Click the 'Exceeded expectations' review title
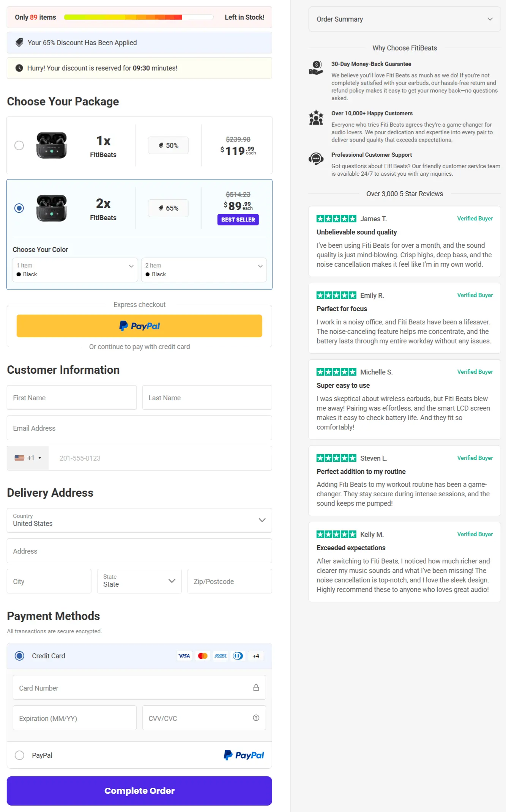Viewport: 506px width, 812px height. coord(351,548)
